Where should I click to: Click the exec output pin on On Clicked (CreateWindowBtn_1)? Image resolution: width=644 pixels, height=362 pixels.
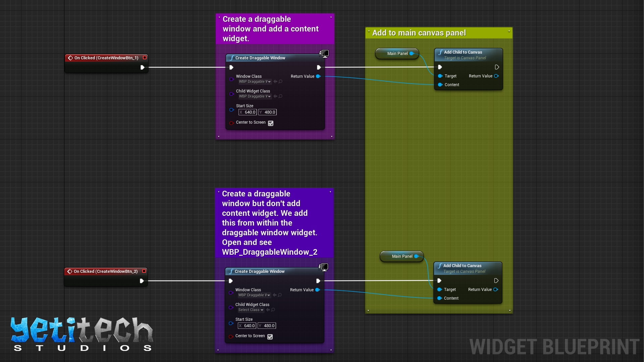pos(142,67)
